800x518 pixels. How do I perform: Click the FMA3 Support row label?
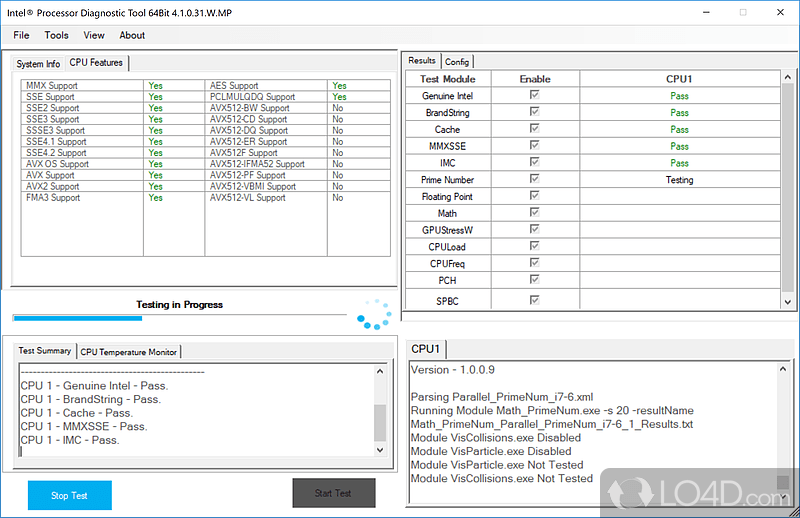click(x=53, y=198)
